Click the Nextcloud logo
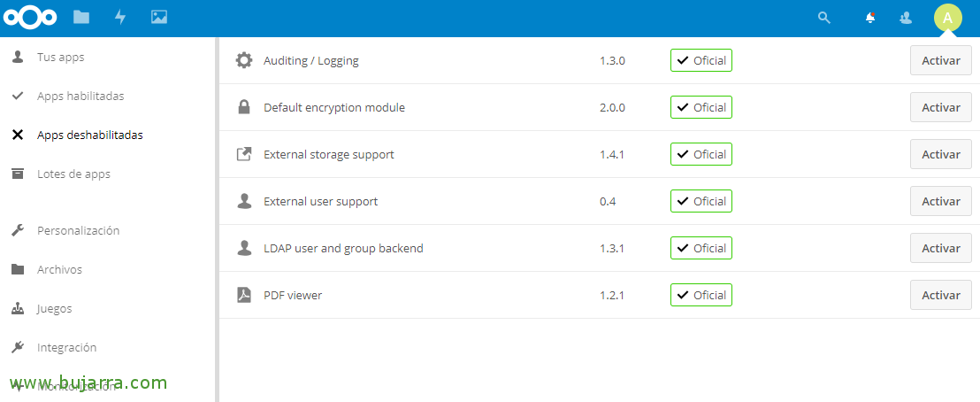The height and width of the screenshot is (402, 980). [x=30, y=17]
